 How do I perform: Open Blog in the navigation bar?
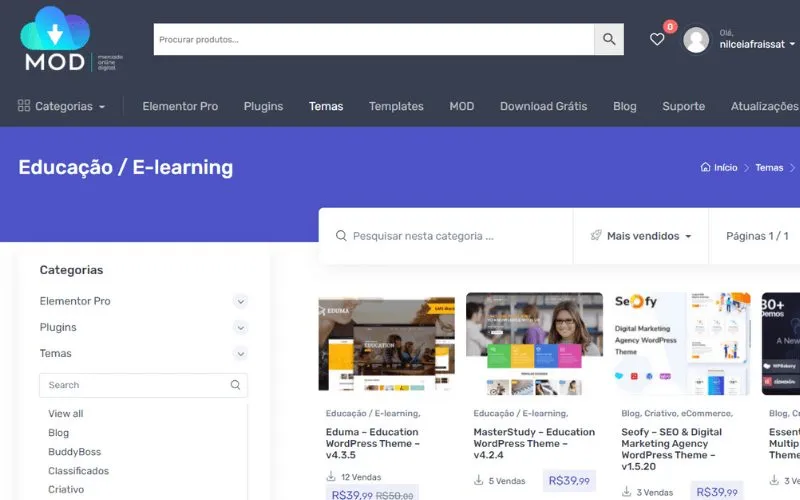click(624, 106)
